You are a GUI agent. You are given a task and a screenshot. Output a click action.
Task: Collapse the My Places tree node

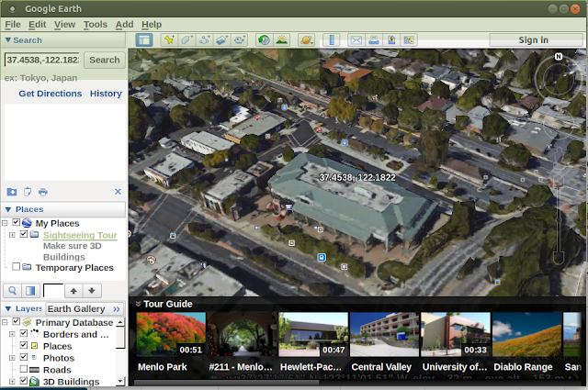coord(5,223)
